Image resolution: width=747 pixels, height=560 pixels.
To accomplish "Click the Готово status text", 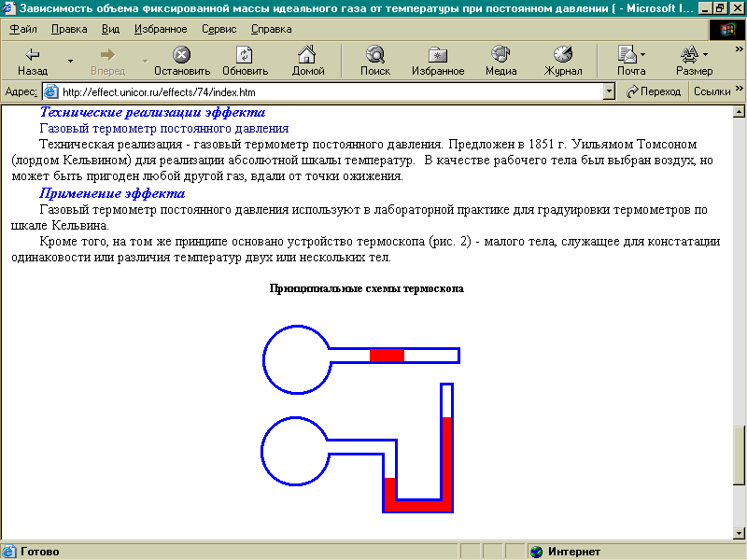I will [39, 552].
